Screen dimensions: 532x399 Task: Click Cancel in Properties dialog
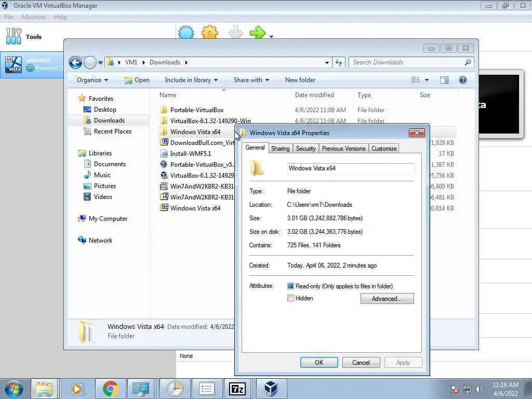[x=361, y=362]
